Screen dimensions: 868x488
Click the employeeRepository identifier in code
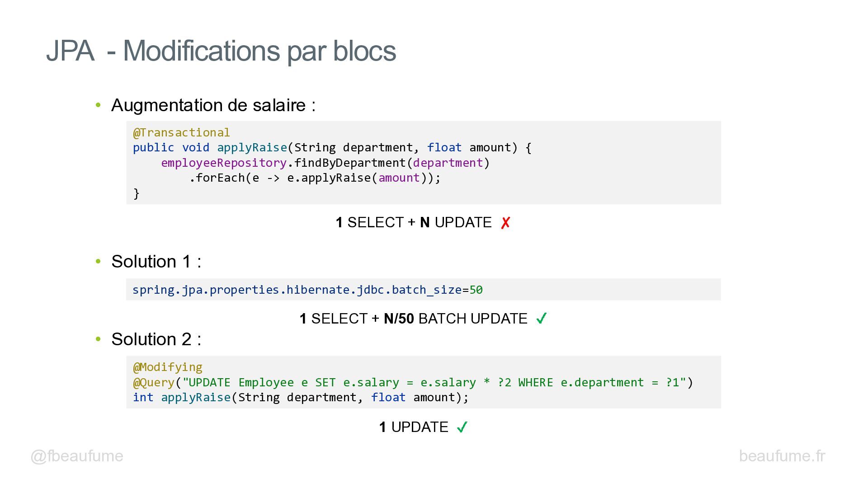point(224,163)
